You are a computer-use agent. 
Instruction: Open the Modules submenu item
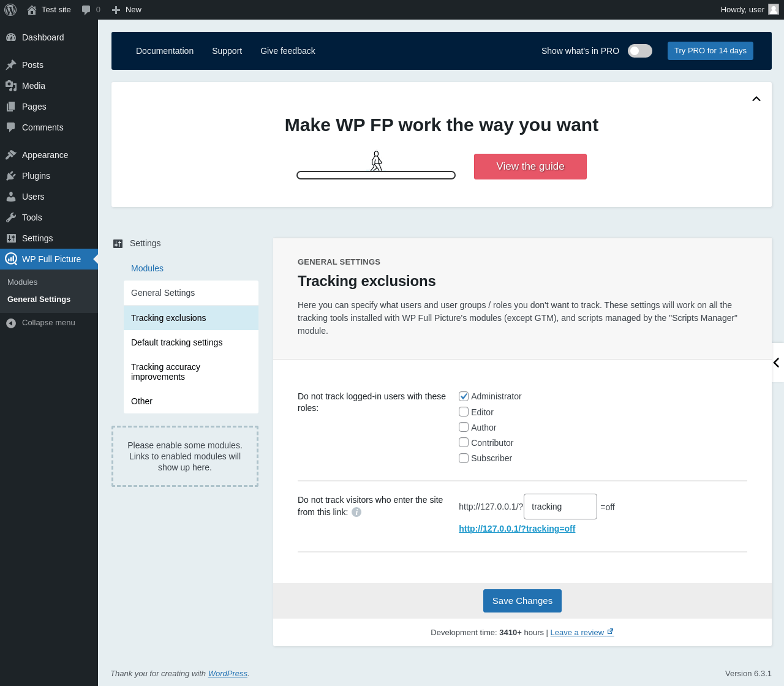tap(22, 282)
